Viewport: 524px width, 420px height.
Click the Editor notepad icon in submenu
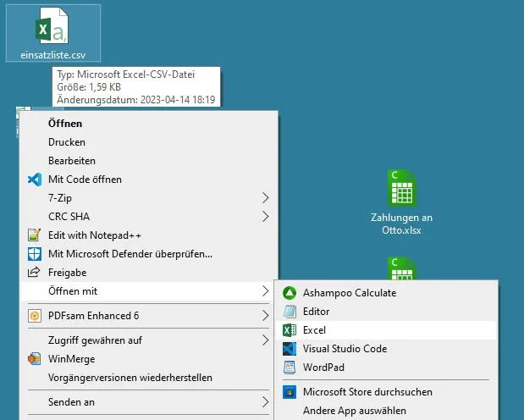pyautogui.click(x=290, y=312)
